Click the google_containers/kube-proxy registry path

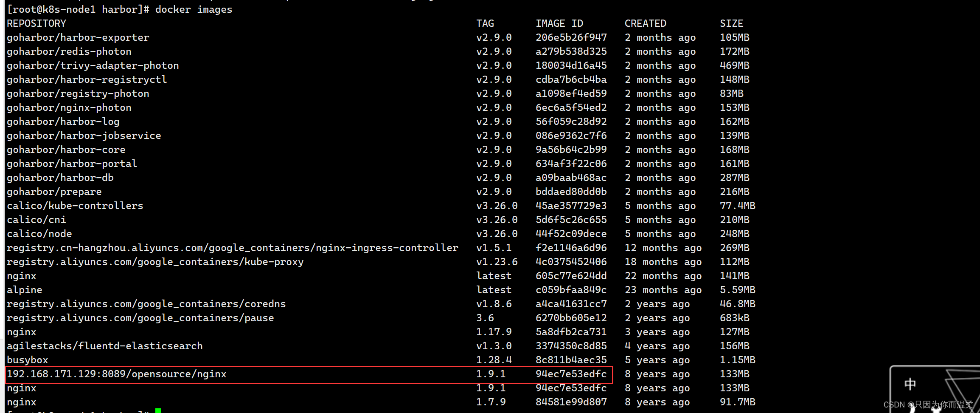point(155,262)
